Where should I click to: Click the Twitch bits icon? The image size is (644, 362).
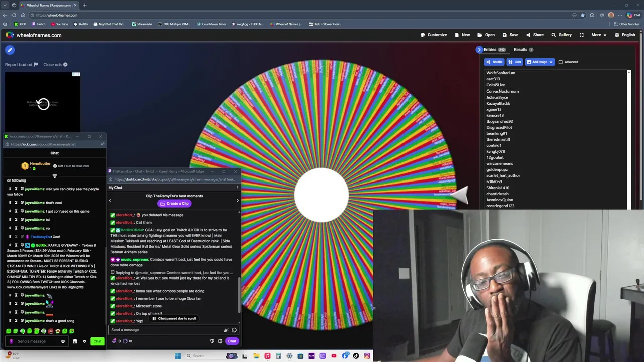tap(115, 341)
